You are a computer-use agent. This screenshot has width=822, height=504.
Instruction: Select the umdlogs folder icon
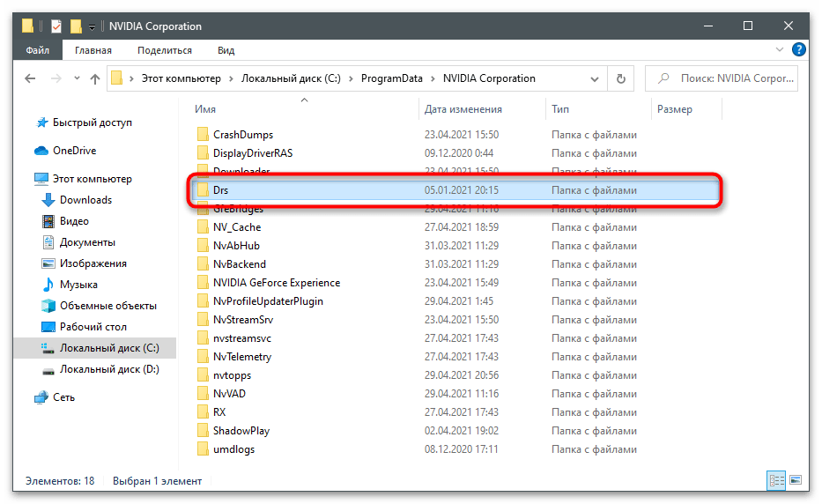(203, 449)
